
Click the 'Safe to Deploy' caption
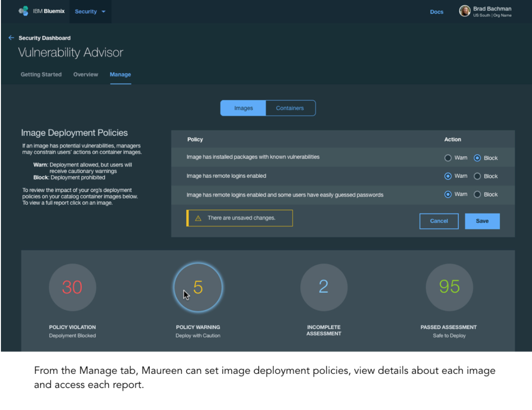click(449, 336)
